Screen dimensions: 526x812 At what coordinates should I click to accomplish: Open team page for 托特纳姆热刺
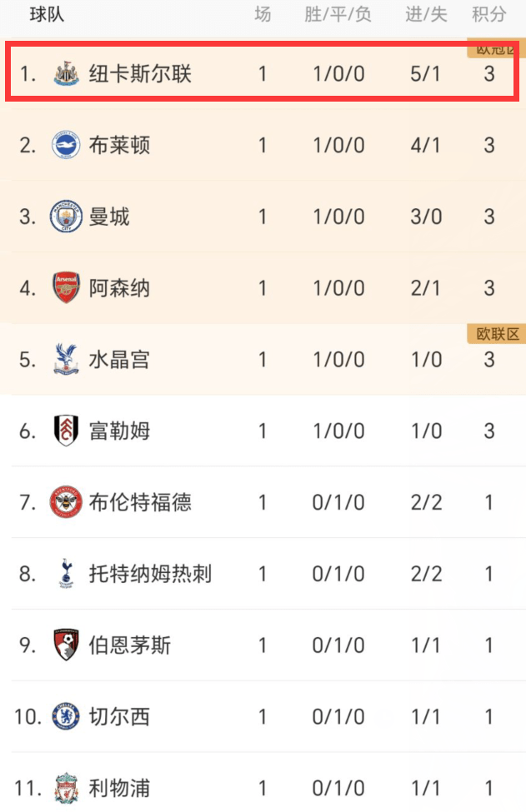tap(150, 574)
